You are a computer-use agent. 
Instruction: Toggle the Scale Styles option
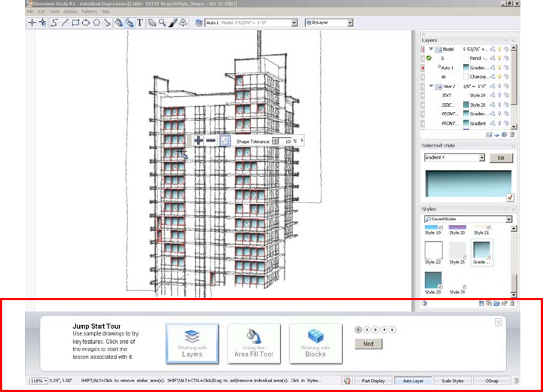click(x=452, y=381)
